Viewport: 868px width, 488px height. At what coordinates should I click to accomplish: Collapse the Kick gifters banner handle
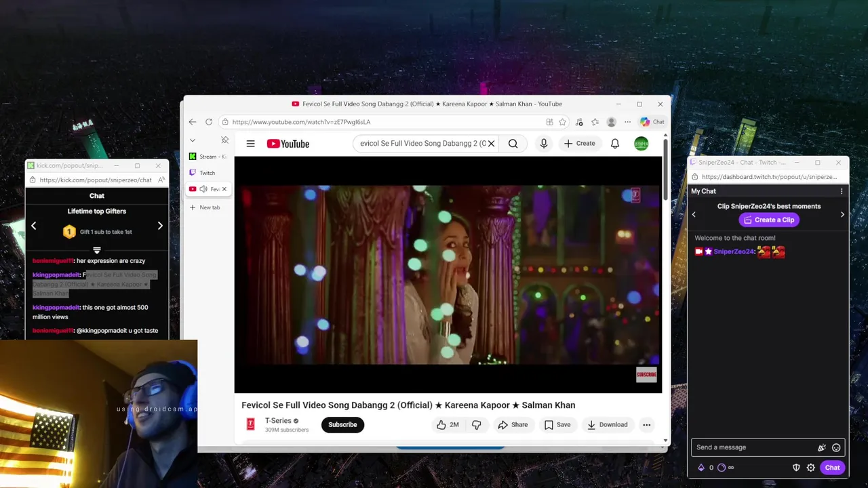pyautogui.click(x=97, y=250)
